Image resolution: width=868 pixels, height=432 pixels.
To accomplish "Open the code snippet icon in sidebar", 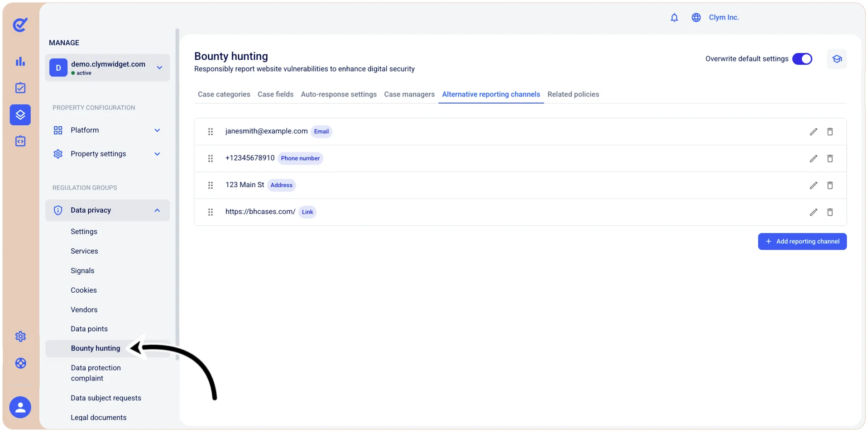I will pyautogui.click(x=20, y=141).
